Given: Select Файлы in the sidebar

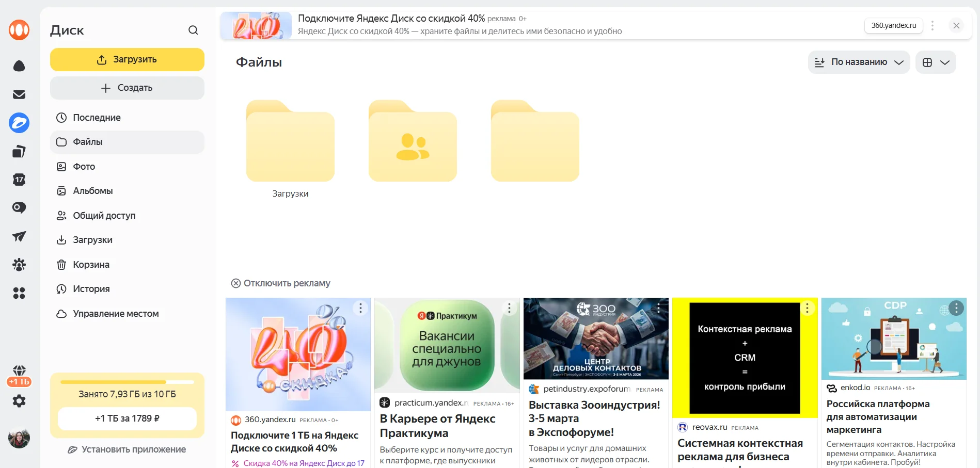Looking at the screenshot, I should [127, 142].
